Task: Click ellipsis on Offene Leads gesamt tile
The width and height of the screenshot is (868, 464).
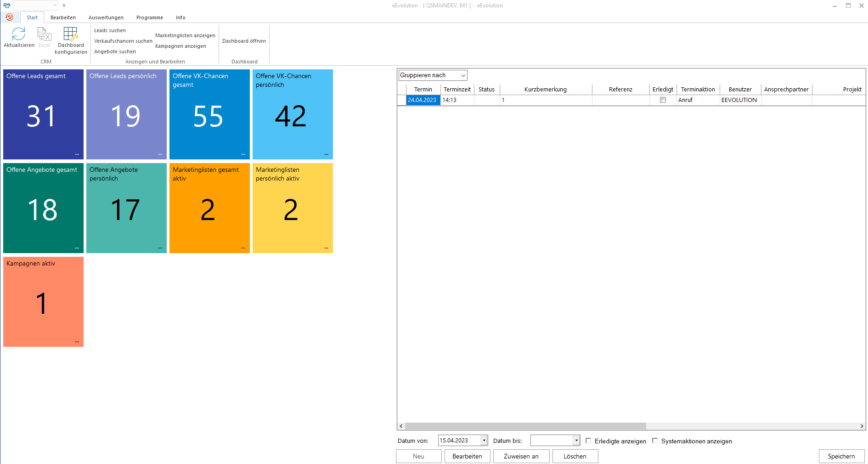Action: click(77, 154)
